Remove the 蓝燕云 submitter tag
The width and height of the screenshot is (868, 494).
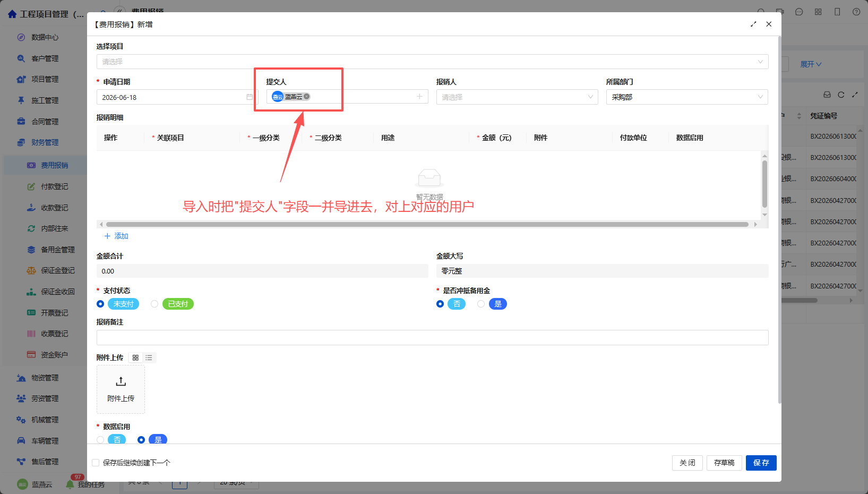tap(307, 97)
